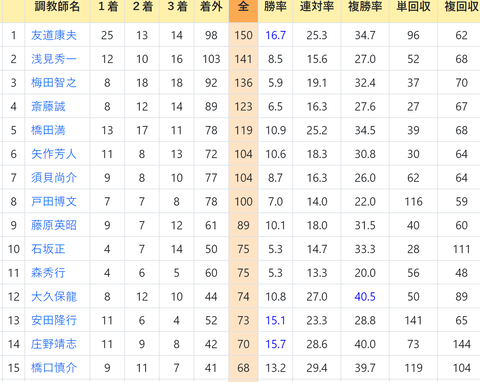Select 着外 value 72 for 矢作芳人
Screen dimensions: 480x382
211,154
